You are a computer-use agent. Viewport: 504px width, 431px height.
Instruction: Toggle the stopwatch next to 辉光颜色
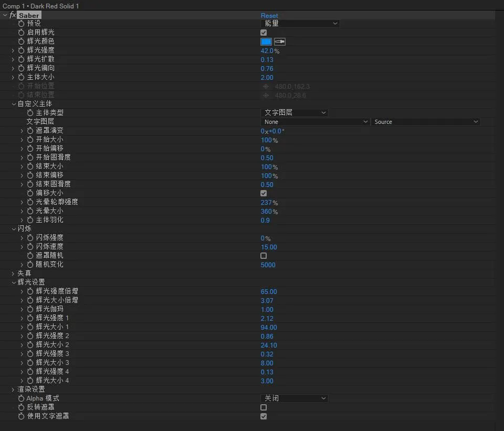tap(22, 41)
